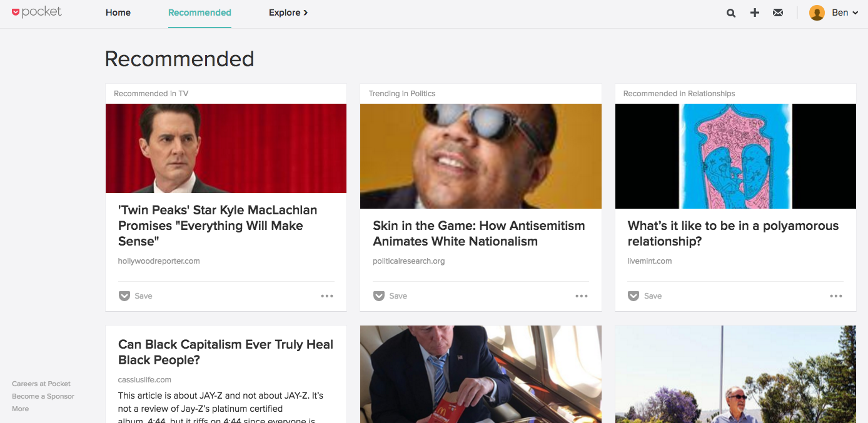Expand the Ben account dropdown arrow
Image resolution: width=868 pixels, height=423 pixels.
(855, 13)
